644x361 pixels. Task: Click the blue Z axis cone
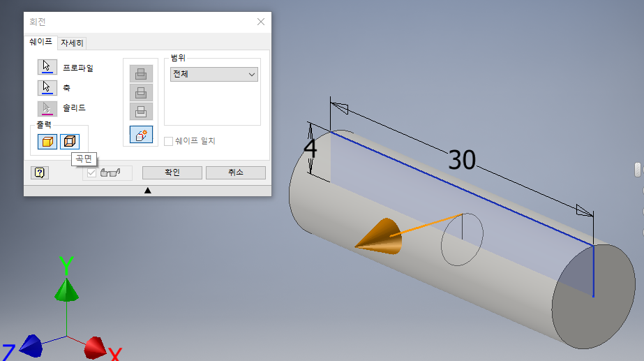pyautogui.click(x=31, y=346)
